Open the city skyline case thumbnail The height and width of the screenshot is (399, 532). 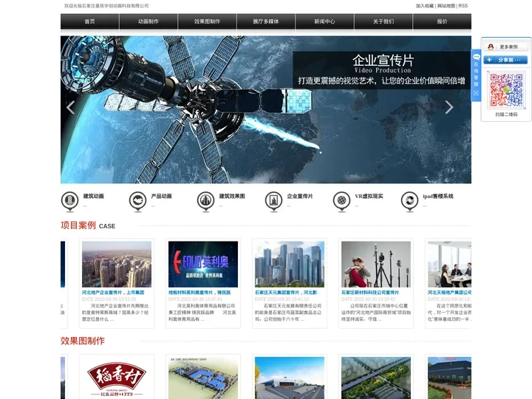click(x=290, y=265)
